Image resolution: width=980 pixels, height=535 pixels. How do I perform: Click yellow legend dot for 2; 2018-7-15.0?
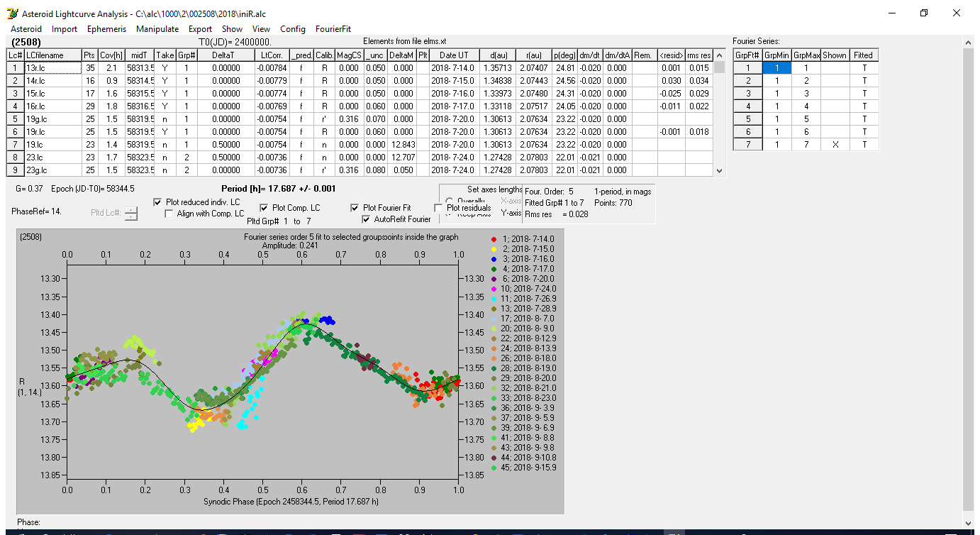(494, 249)
